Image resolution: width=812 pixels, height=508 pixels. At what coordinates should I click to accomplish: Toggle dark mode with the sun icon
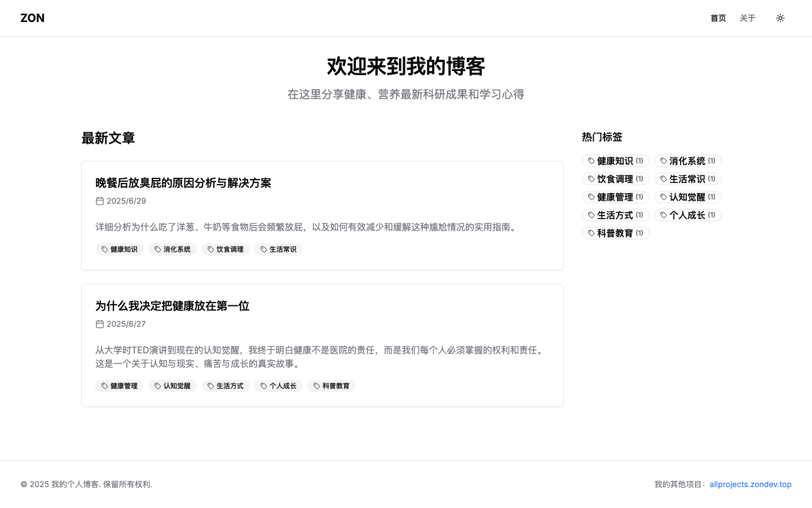[780, 17]
